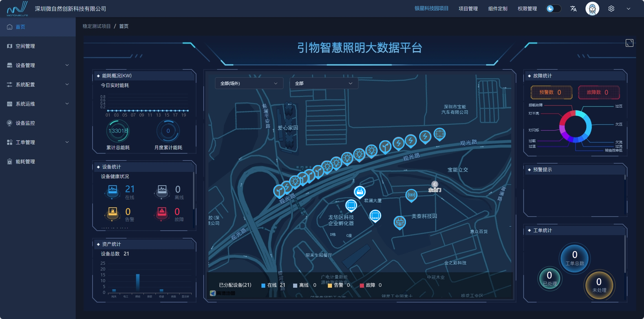Expand the 工单管理 submenu

pos(67,142)
